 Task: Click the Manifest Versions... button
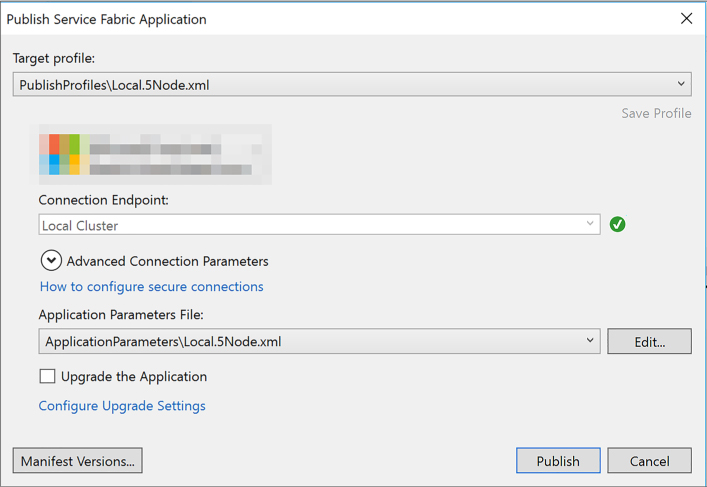(78, 460)
